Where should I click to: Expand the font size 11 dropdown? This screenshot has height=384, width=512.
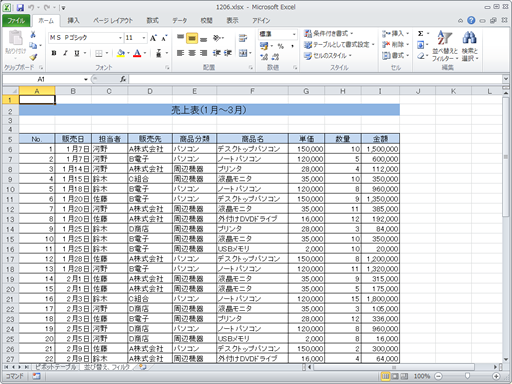(x=144, y=38)
